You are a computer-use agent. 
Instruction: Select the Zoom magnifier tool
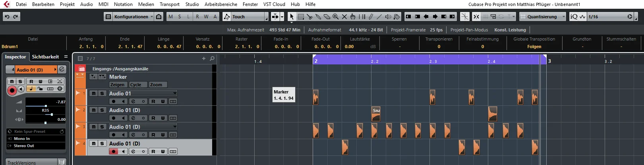coord(336,17)
